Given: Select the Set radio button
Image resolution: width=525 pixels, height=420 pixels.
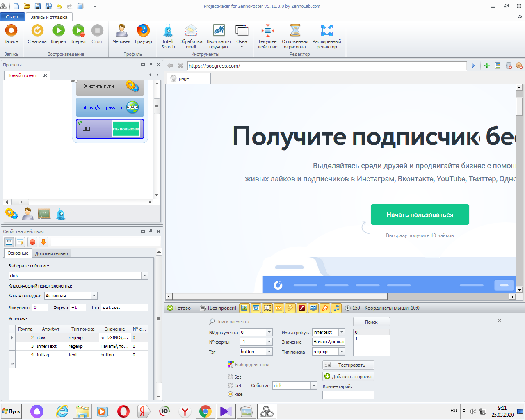Looking at the screenshot, I should click(230, 377).
